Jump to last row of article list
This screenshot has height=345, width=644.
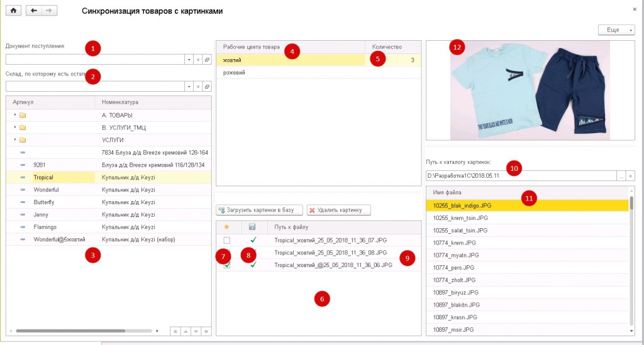point(206,331)
